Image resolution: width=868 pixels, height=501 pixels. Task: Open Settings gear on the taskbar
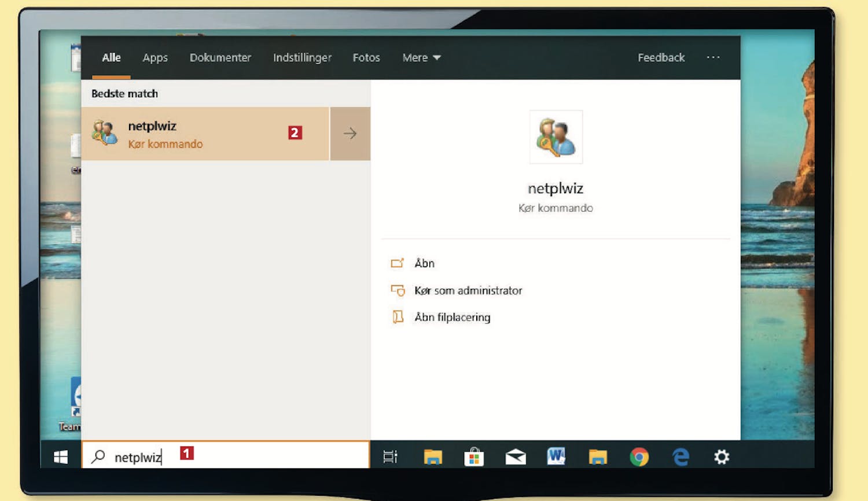pos(722,458)
